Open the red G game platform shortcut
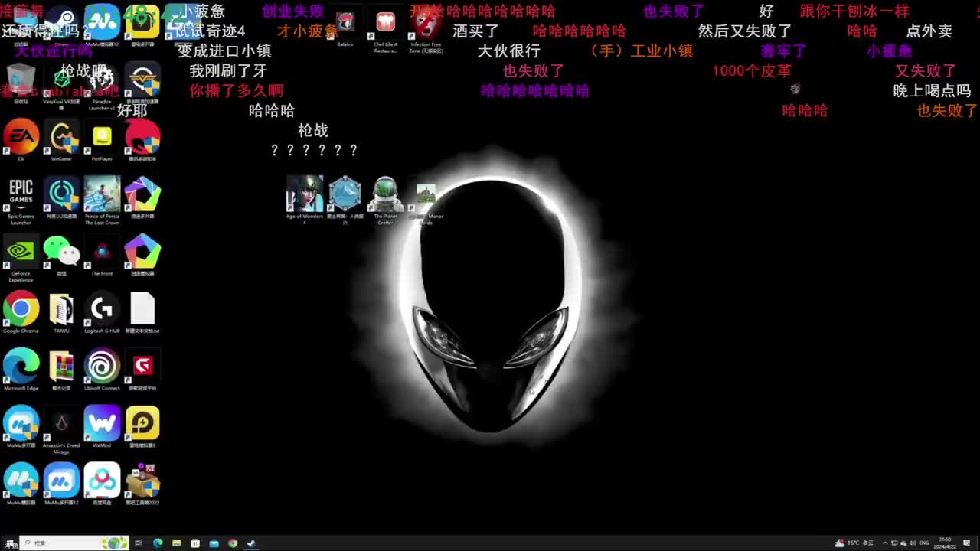 (142, 370)
